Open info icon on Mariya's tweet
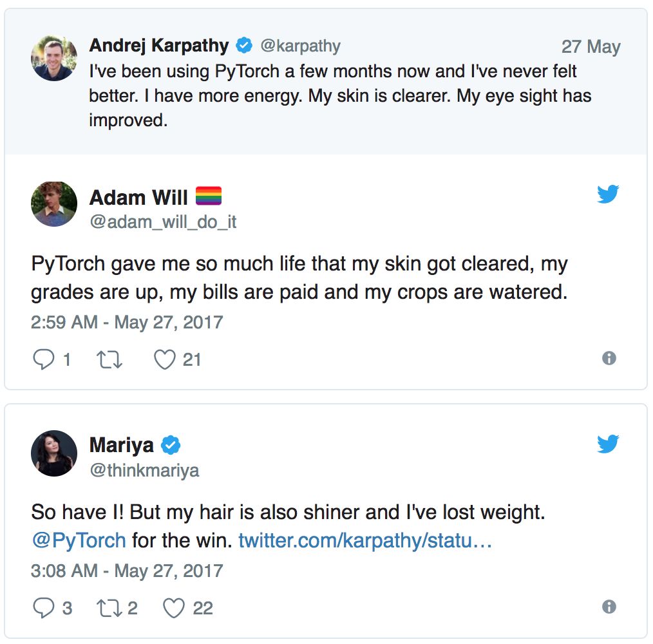 click(x=609, y=607)
